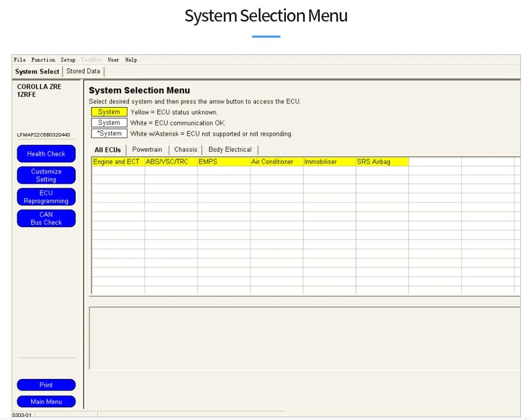The image size is (532, 420).
Task: Run the CAN Bus Check
Action: coord(46,219)
